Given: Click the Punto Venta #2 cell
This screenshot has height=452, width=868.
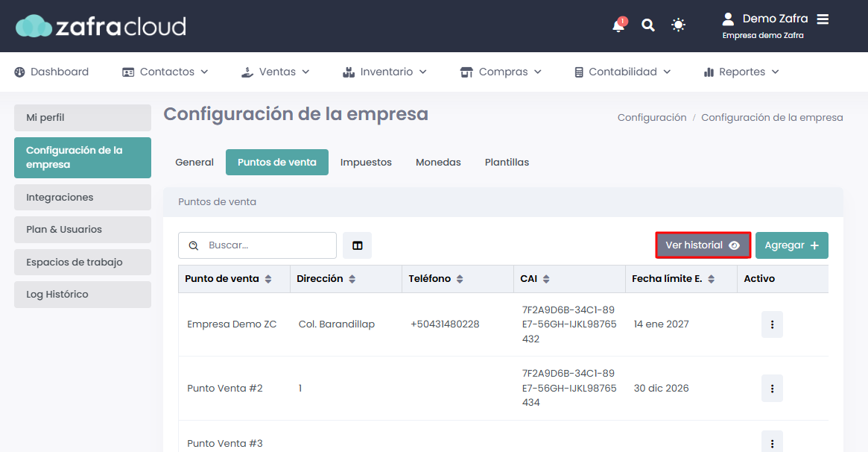Looking at the screenshot, I should [x=225, y=389].
